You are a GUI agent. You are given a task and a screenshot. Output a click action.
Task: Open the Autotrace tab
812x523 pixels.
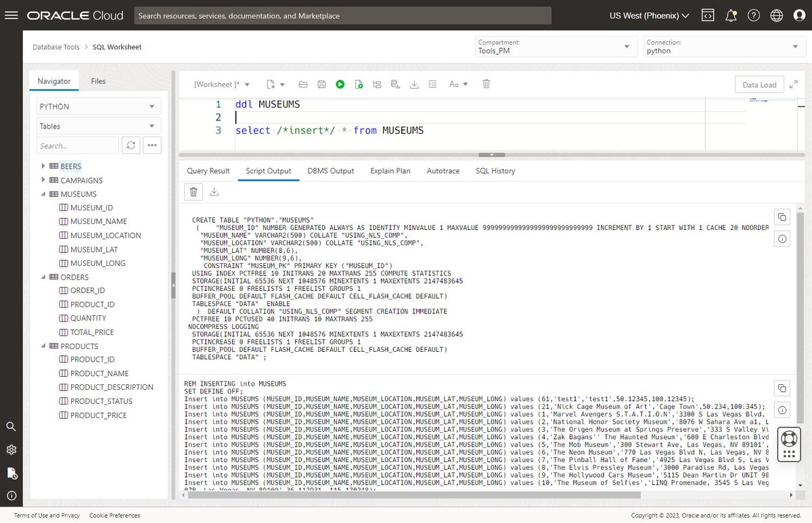tap(443, 171)
